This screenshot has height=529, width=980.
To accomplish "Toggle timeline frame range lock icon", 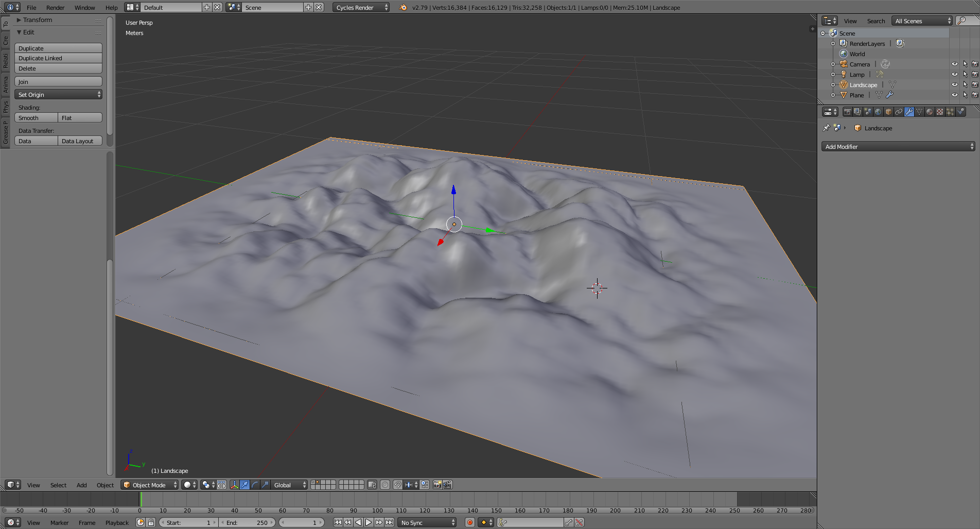I will [151, 522].
